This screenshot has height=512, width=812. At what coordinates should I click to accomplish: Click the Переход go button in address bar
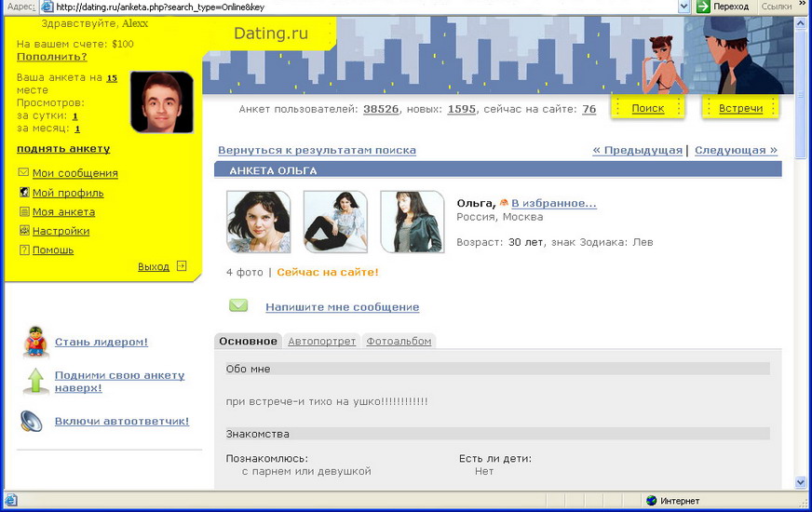pyautogui.click(x=723, y=7)
